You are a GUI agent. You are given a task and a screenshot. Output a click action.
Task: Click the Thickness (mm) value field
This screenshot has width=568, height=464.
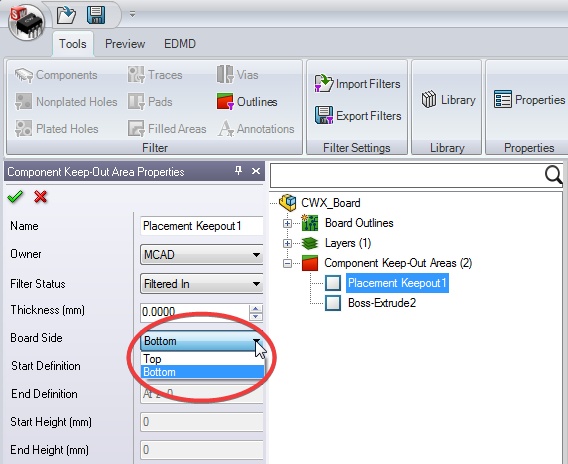pos(195,312)
